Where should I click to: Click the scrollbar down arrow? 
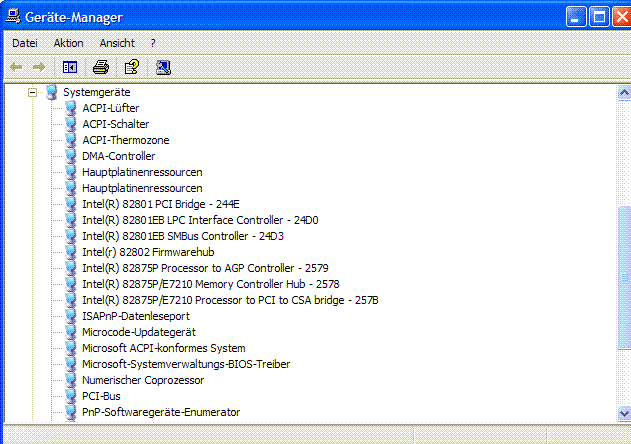624,413
